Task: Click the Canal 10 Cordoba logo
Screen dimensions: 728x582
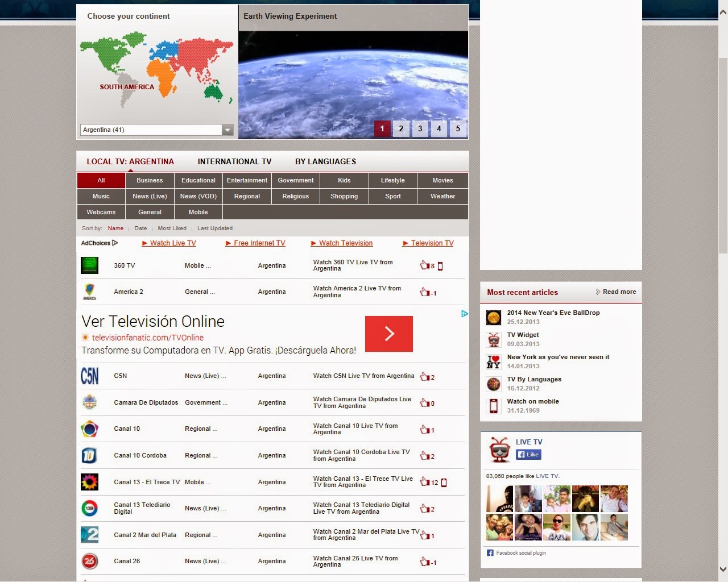Action: (89, 455)
